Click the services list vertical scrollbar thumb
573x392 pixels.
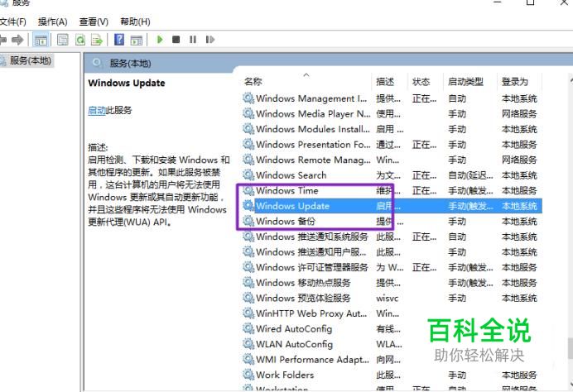(570, 348)
